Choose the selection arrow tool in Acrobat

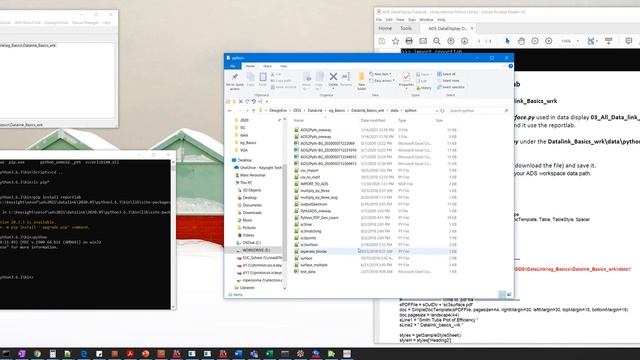click(x=507, y=41)
